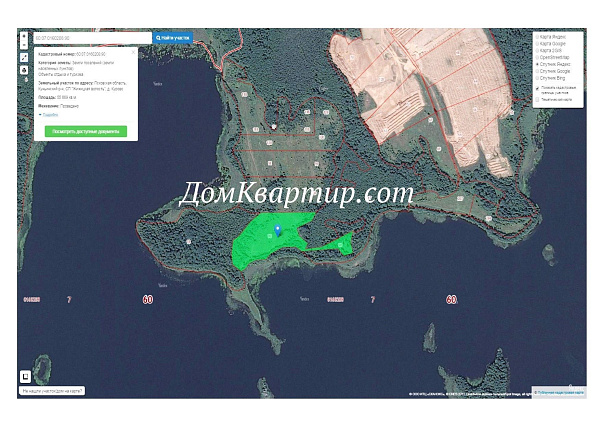Choose the OpenStreetMap base layer
This screenshot has height=424, width=600.
(538, 55)
